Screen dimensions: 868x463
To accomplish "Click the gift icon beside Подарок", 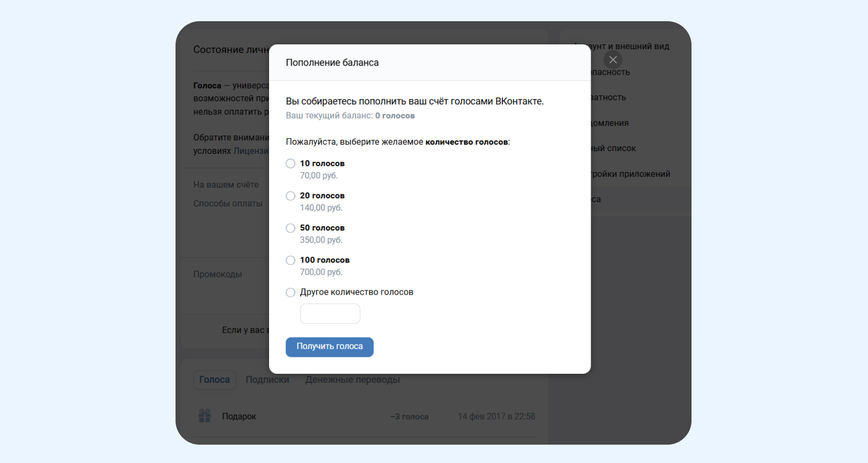I will 205,416.
